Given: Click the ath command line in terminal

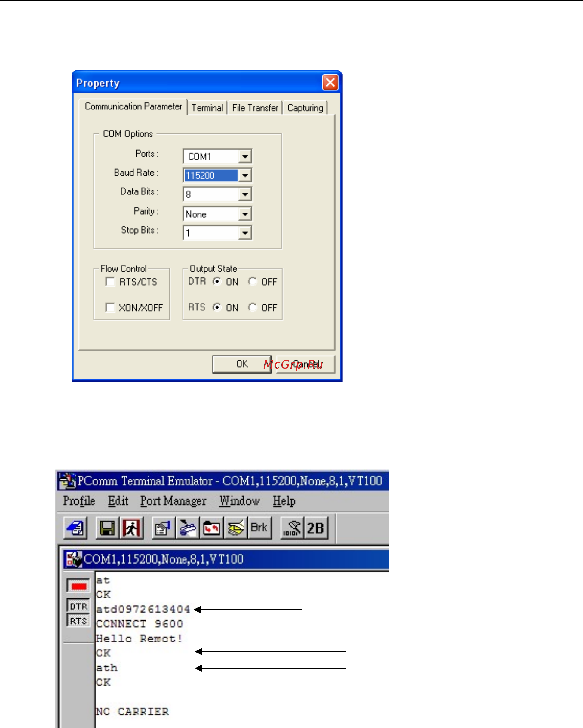Looking at the screenshot, I should click(x=107, y=668).
